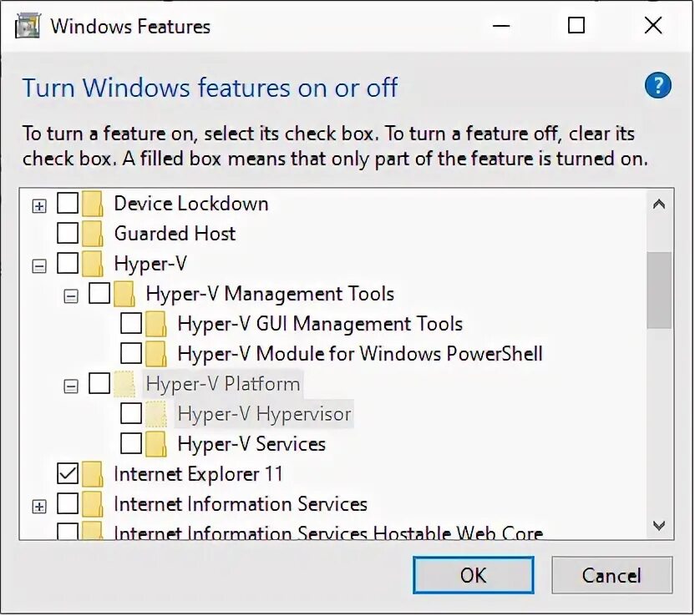This screenshot has width=695, height=616.
Task: Click the blue help question mark icon
Action: pos(658,85)
